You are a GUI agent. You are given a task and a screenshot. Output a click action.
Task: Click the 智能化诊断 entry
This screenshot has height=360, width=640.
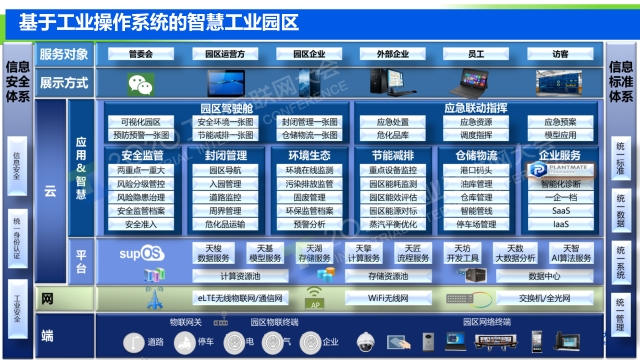click(561, 184)
